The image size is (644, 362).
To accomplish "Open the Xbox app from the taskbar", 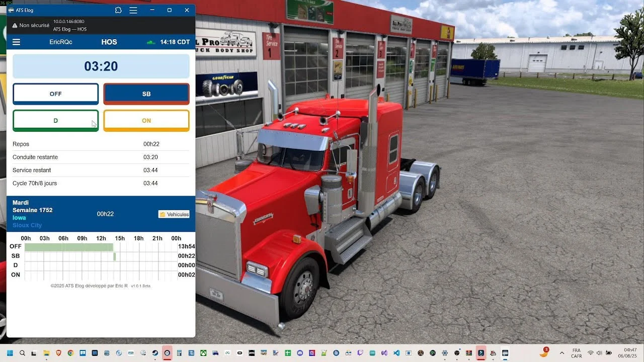I will pyautogui.click(x=203, y=353).
